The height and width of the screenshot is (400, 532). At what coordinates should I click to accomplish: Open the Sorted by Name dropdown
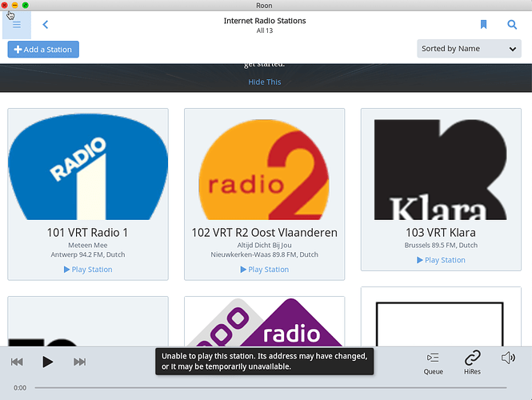point(469,49)
